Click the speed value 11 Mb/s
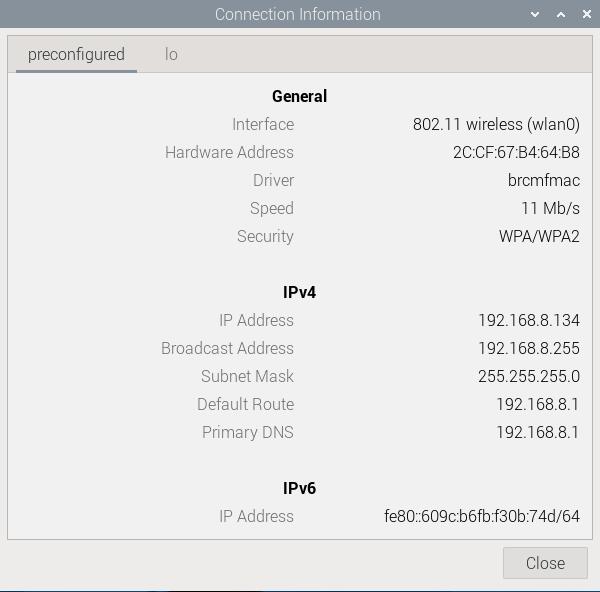The height and width of the screenshot is (592, 600). [551, 208]
